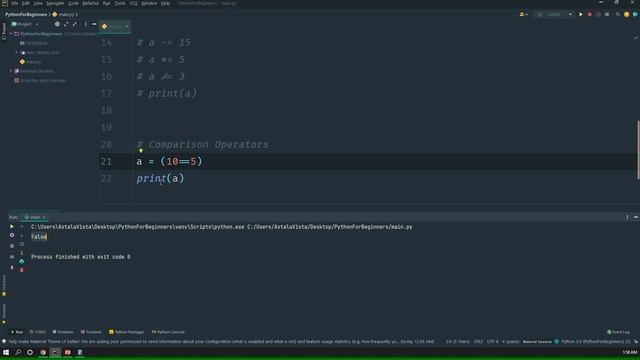Open the TODO tool window
640x360 pixels.
pos(38,332)
